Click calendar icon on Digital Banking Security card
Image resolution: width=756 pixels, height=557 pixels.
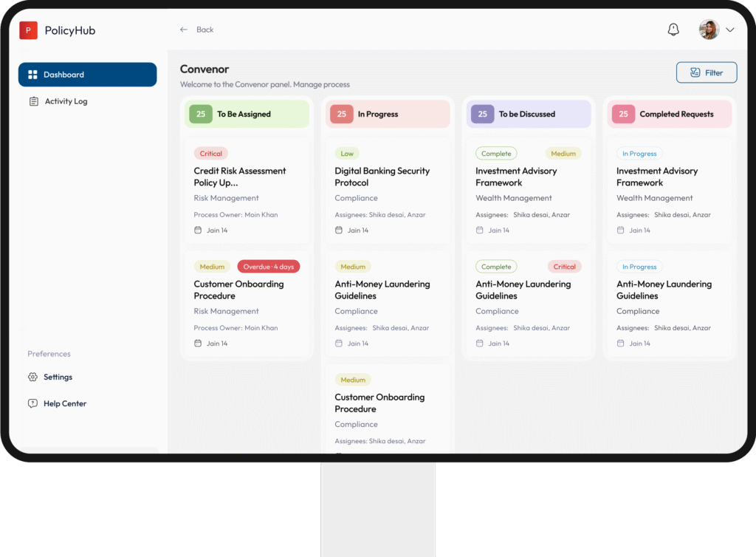(339, 230)
